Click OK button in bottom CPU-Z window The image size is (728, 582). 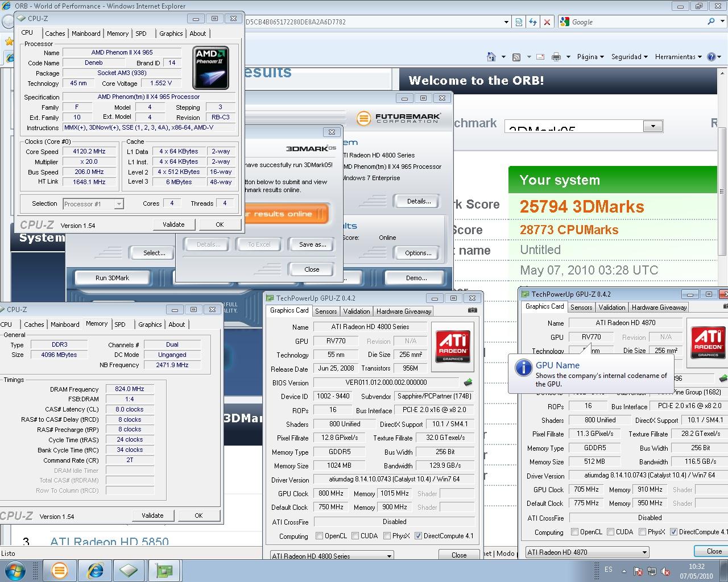(198, 516)
